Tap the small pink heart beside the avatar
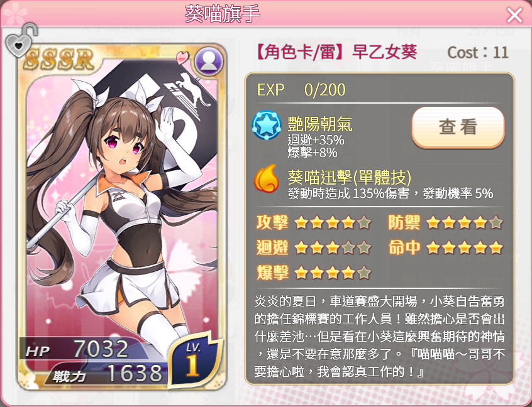 183,57
